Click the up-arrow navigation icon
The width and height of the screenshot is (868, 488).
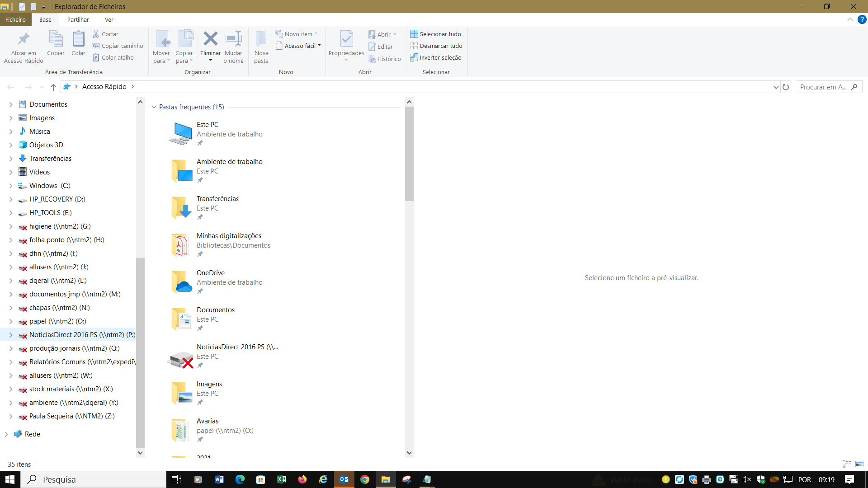[53, 87]
